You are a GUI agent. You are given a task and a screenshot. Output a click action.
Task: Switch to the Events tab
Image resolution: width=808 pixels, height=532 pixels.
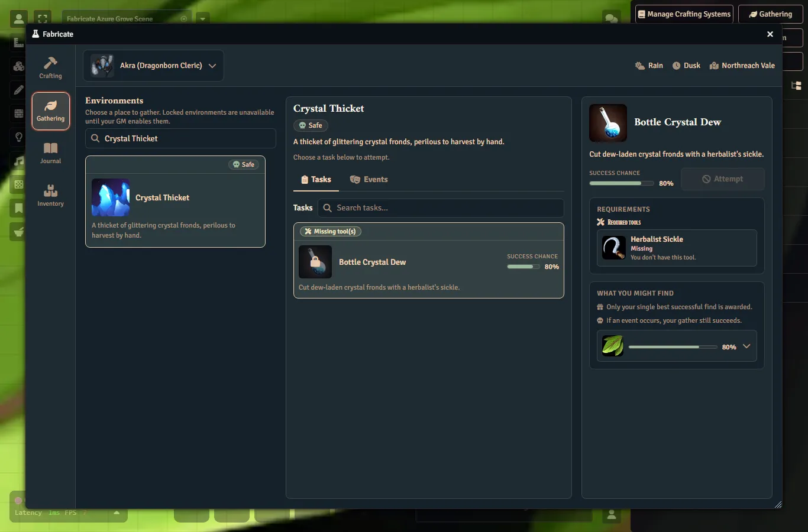(x=369, y=180)
